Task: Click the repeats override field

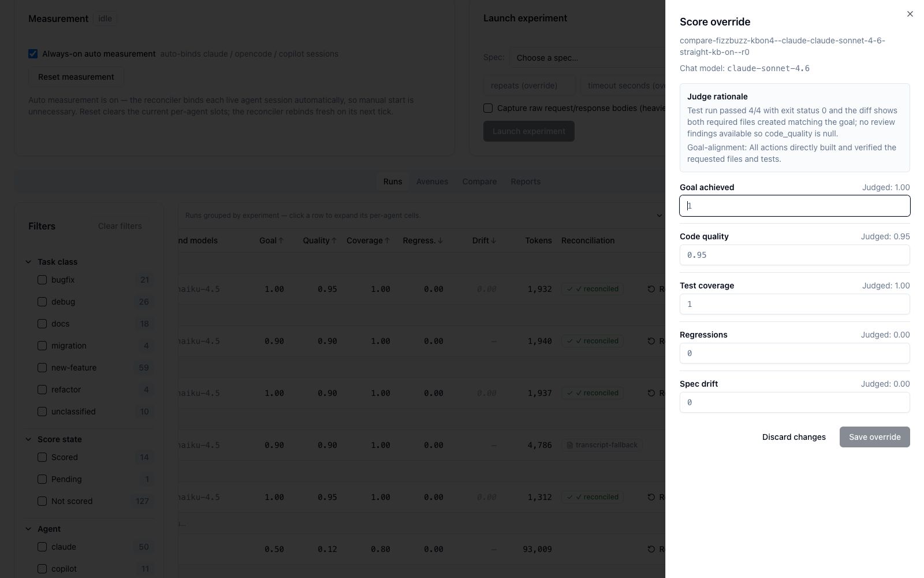Action: pyautogui.click(x=529, y=86)
